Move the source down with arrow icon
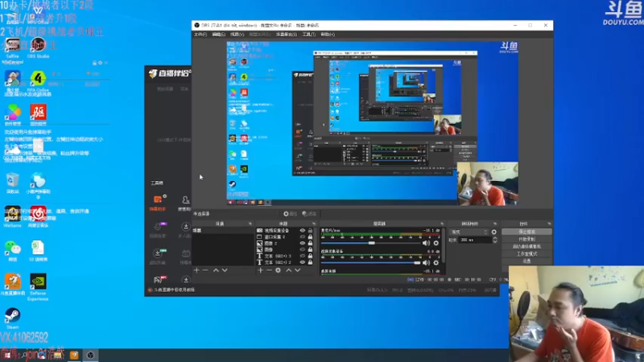Viewport: 644px width, 362px height. 298,270
